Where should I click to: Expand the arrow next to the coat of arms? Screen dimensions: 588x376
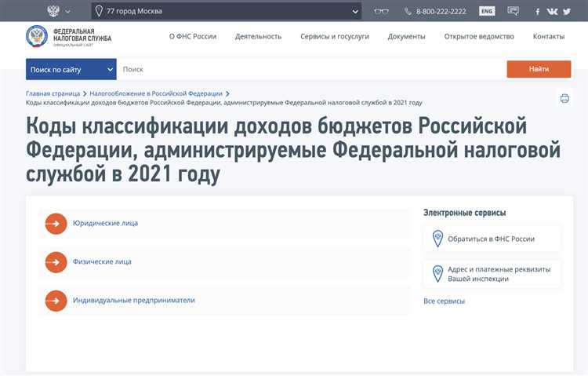coord(68,11)
